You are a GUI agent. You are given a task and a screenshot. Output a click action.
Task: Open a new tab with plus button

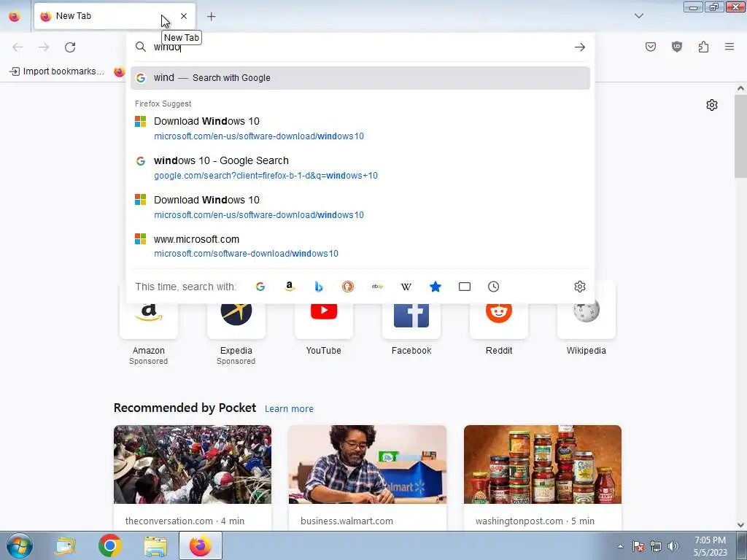[x=211, y=16]
